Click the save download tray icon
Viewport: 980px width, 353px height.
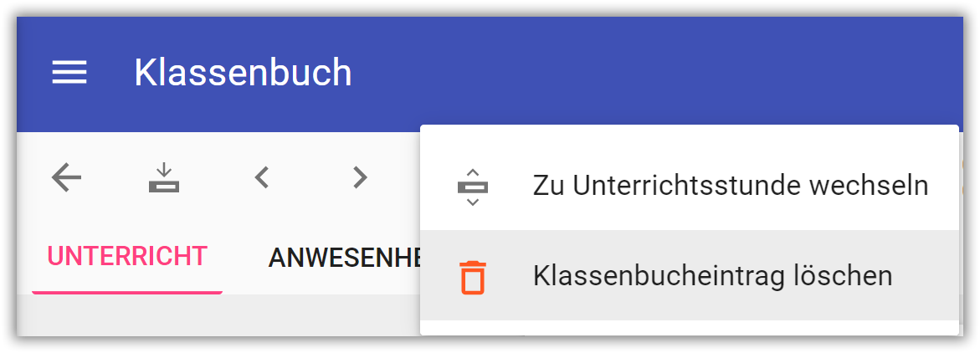click(164, 177)
